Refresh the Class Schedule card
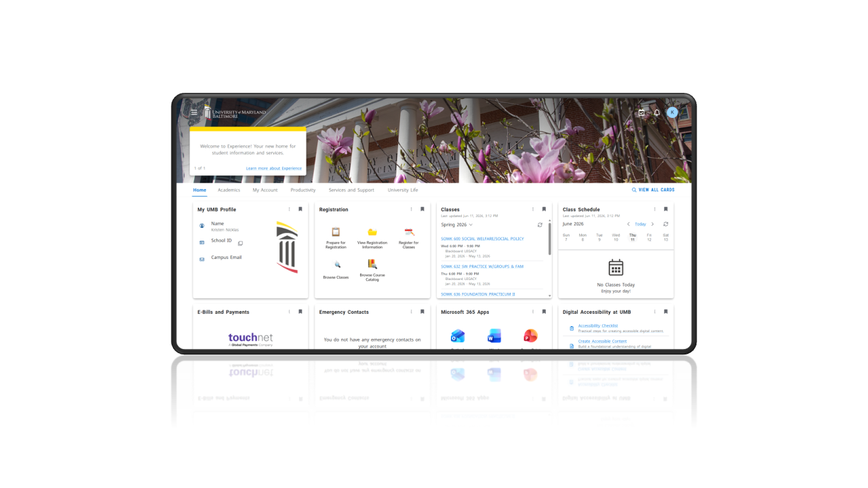The width and height of the screenshot is (868, 488). (x=666, y=224)
